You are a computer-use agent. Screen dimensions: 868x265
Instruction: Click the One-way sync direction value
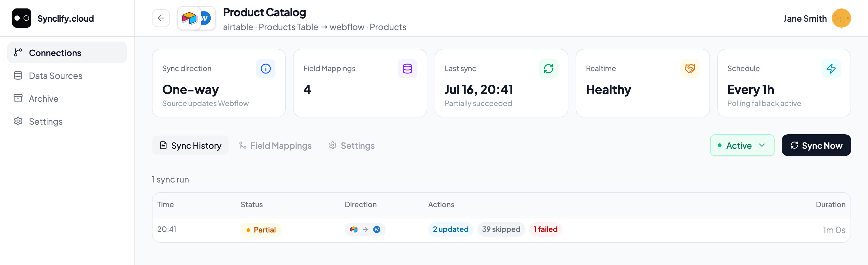pos(190,89)
